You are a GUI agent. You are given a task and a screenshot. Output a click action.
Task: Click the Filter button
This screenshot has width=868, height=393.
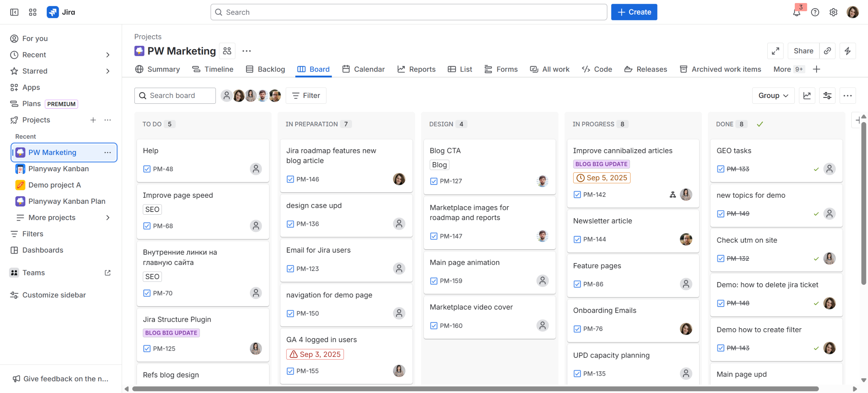[306, 96]
